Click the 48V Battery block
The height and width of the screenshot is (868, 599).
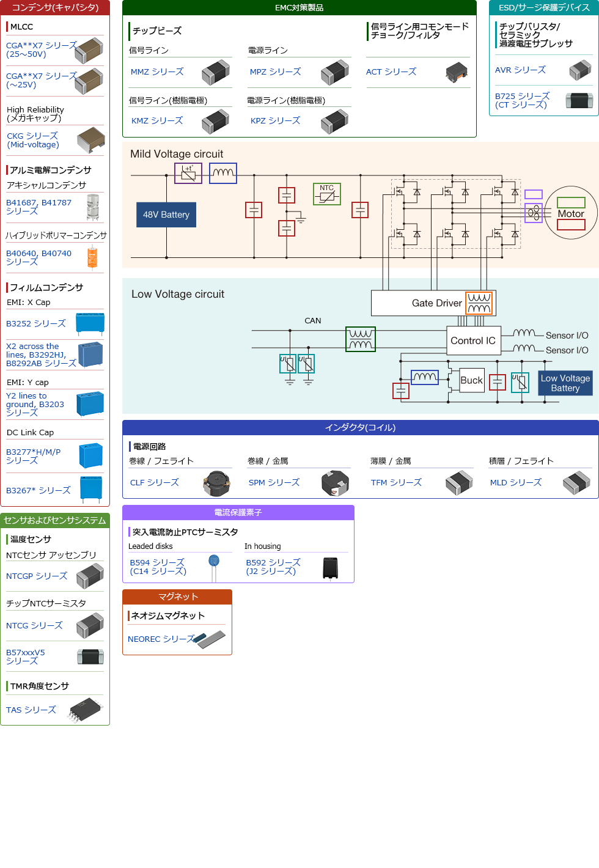pos(166,215)
